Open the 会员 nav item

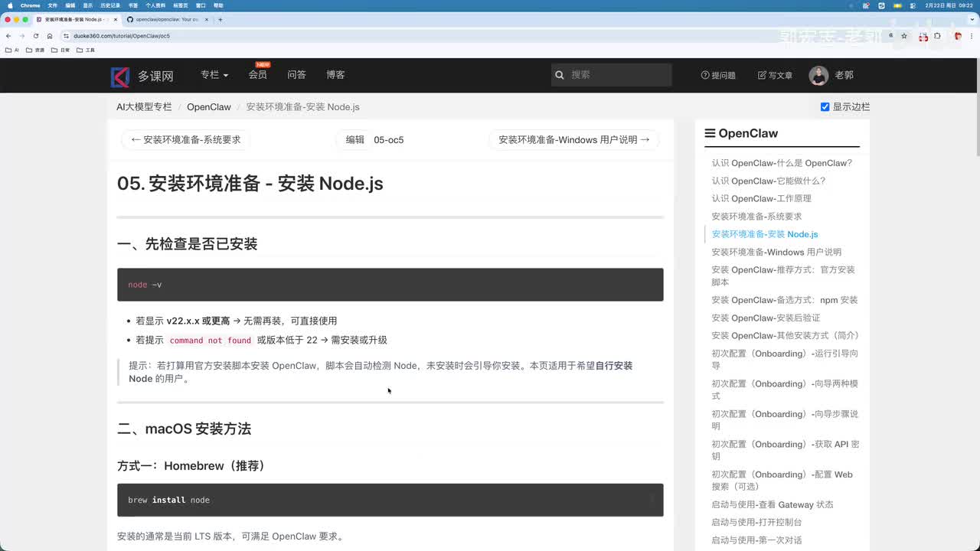[258, 75]
